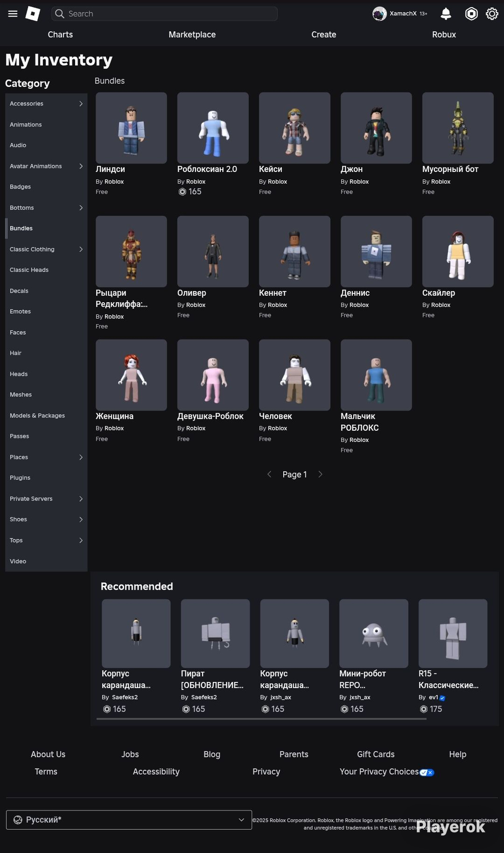
Task: Open notifications bell icon
Action: pyautogui.click(x=446, y=14)
